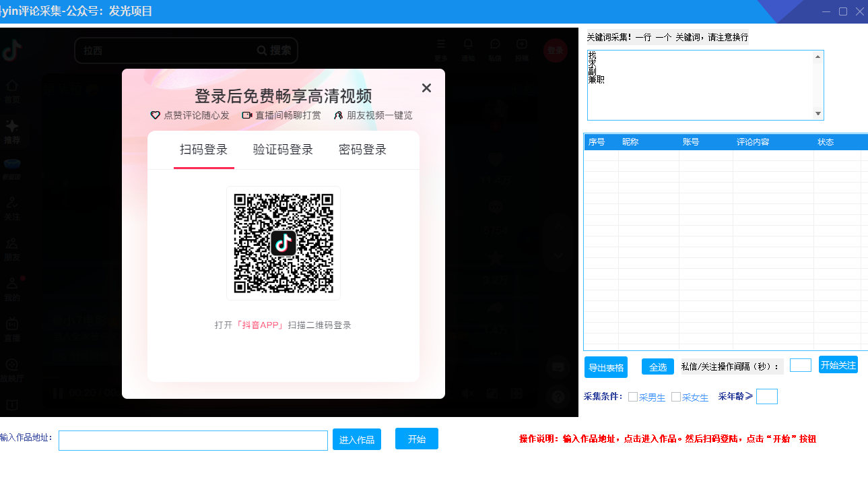Unmute the video player speaker icon
This screenshot has width=868, height=479.
tap(467, 394)
